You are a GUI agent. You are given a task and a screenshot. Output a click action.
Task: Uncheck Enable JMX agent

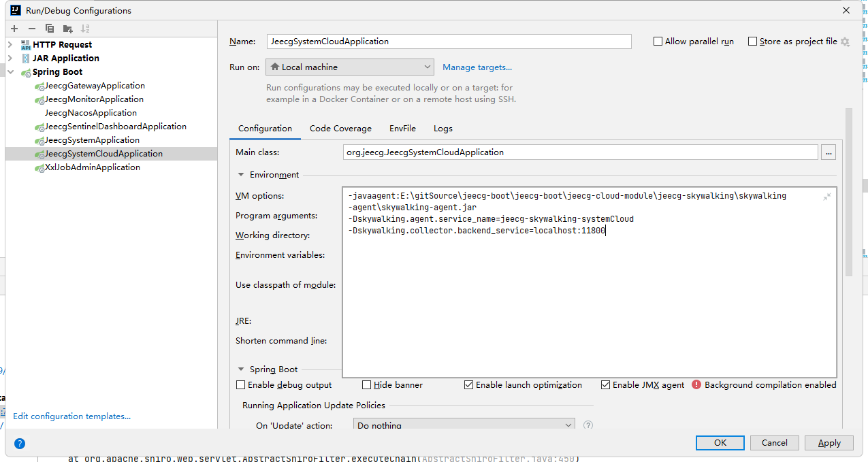[x=605, y=385]
